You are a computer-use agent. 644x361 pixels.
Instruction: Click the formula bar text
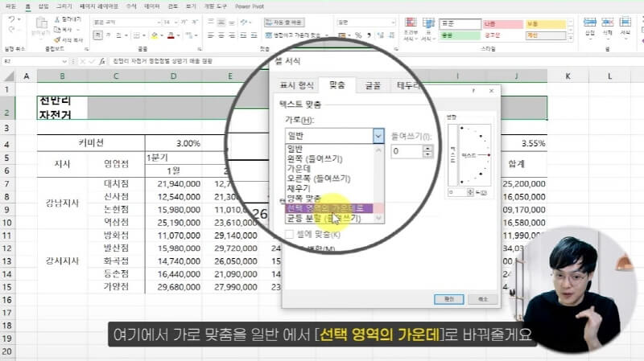pos(163,61)
